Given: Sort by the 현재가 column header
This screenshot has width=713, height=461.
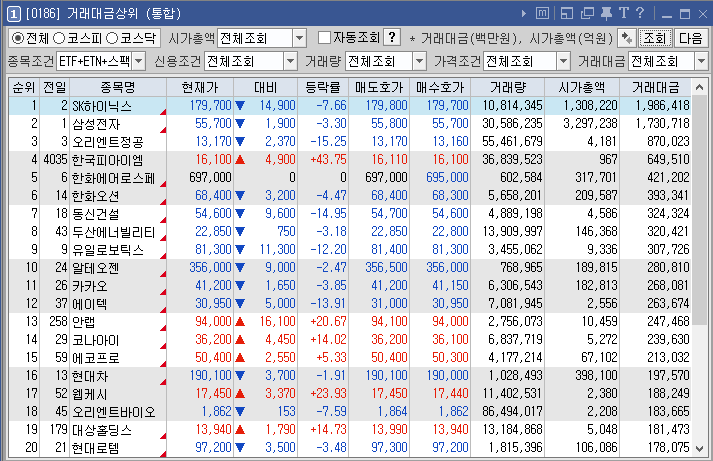Looking at the screenshot, I should [x=200, y=87].
